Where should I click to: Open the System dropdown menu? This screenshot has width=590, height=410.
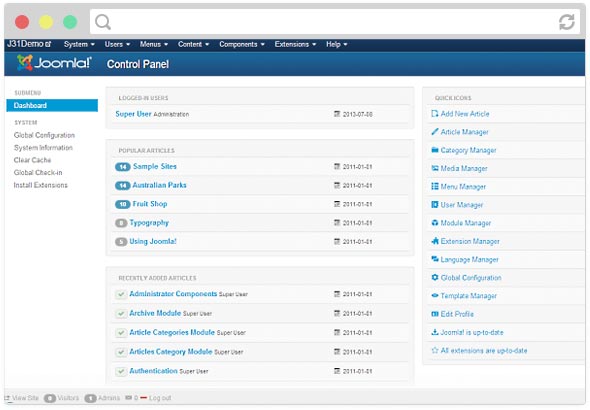[79, 44]
